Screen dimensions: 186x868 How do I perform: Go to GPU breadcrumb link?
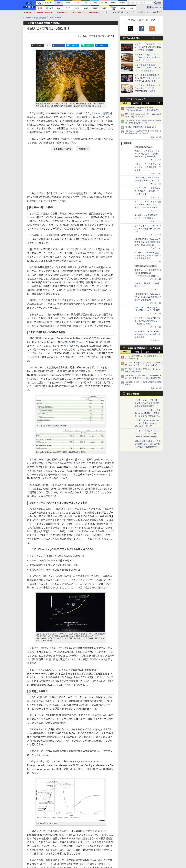click(51, 18)
